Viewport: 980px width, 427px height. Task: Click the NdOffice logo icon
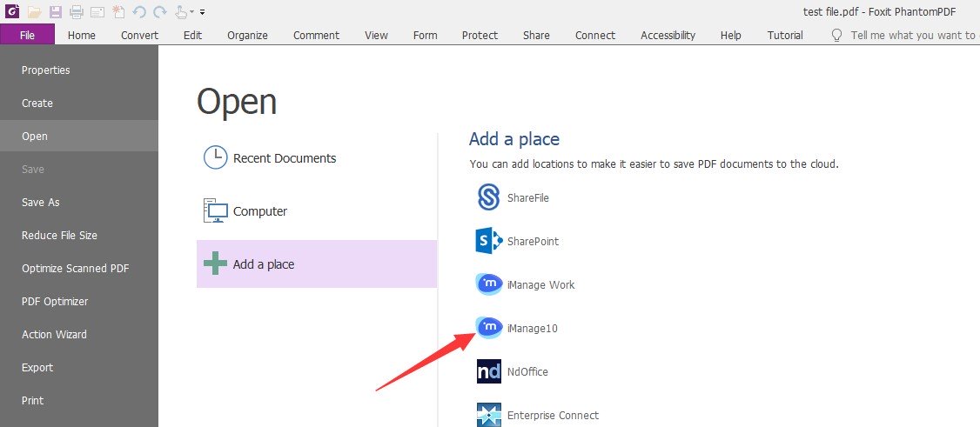[489, 371]
